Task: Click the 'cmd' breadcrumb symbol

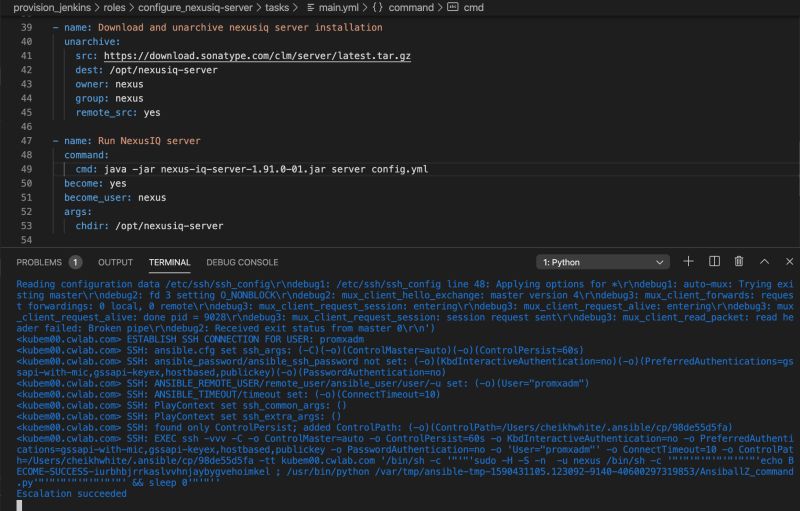Action: 473,8
